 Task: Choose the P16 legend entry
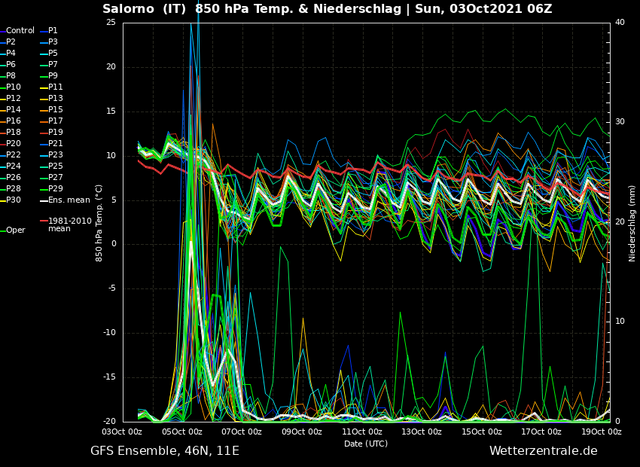13,121
